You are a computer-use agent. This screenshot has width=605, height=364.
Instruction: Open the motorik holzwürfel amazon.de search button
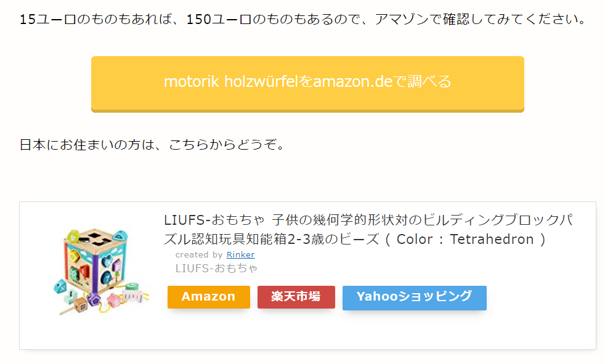coord(307,84)
